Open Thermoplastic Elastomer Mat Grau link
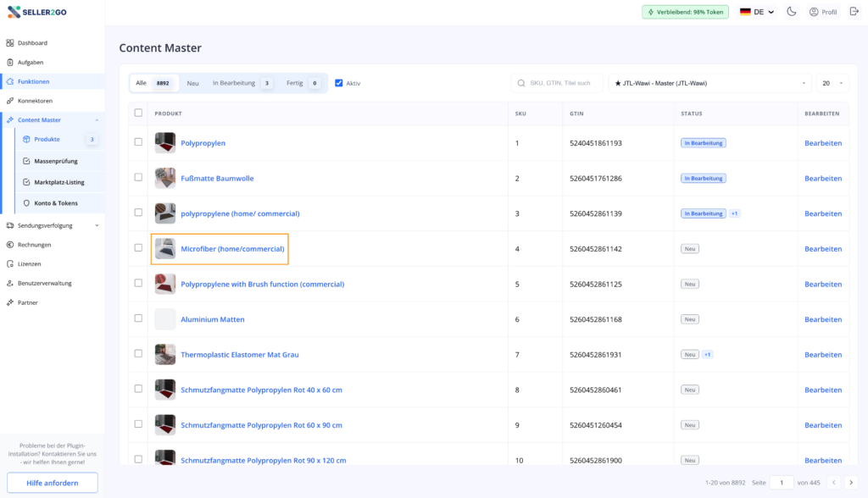This screenshot has width=868, height=498. click(x=240, y=355)
